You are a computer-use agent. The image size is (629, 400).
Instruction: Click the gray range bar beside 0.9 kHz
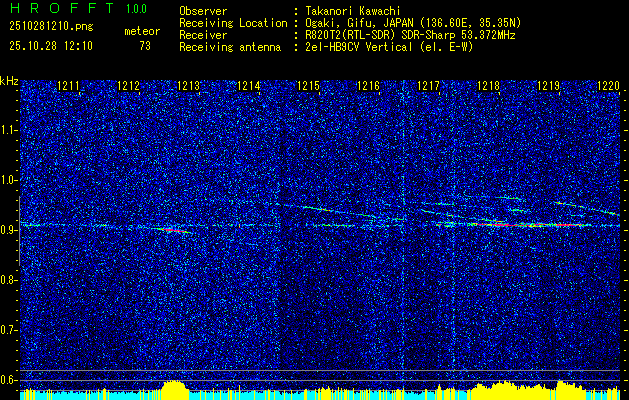pyautogui.click(x=19, y=231)
